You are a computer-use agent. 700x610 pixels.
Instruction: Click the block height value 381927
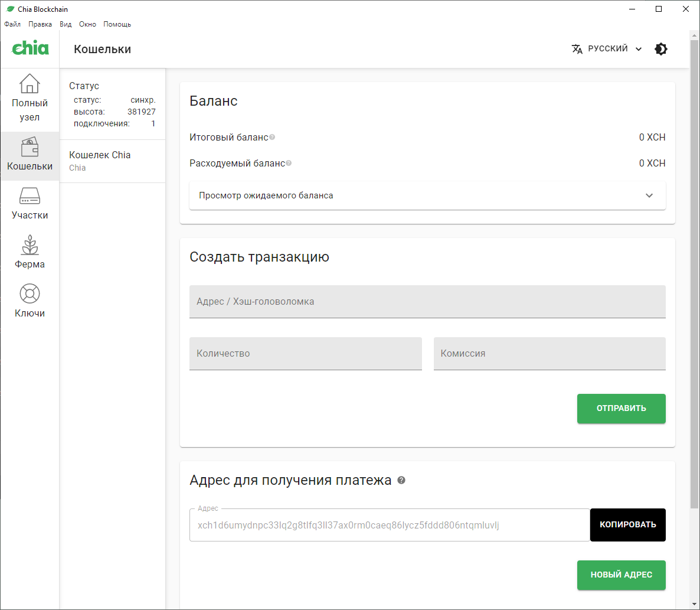coord(142,112)
